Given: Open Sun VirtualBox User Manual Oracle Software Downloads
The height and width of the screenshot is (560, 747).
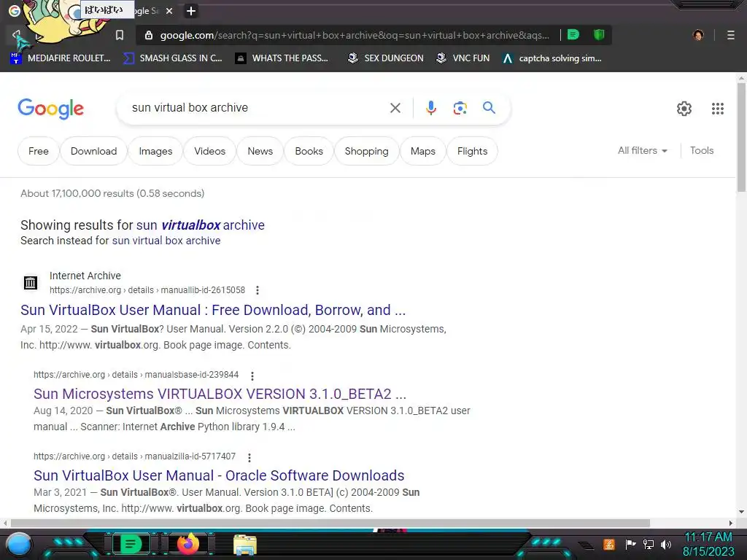Looking at the screenshot, I should coord(219,475).
